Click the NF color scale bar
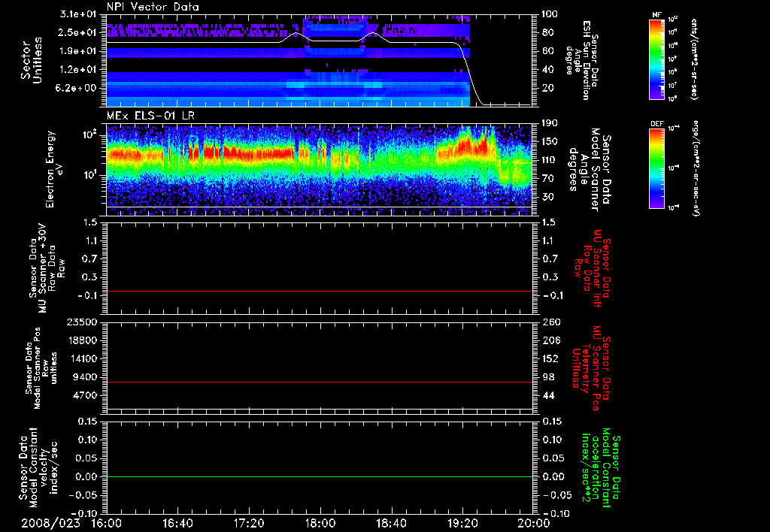The width and height of the screenshot is (770, 532). pyautogui.click(x=654, y=59)
